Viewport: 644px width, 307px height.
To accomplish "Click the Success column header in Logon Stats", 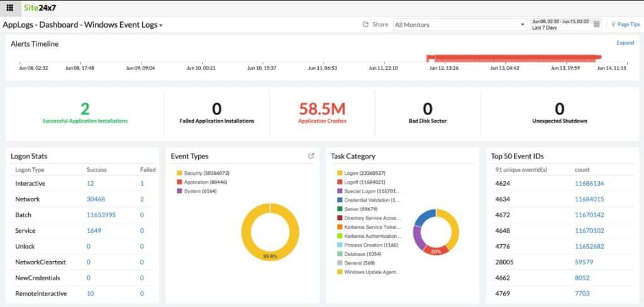I will click(96, 170).
